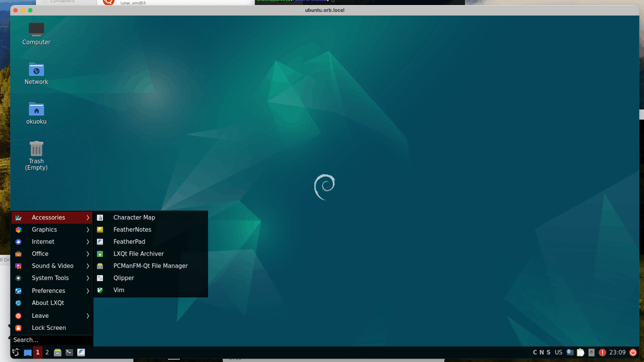This screenshot has width=644, height=362.
Task: Switch to virtual desktop 2
Action: 47,353
